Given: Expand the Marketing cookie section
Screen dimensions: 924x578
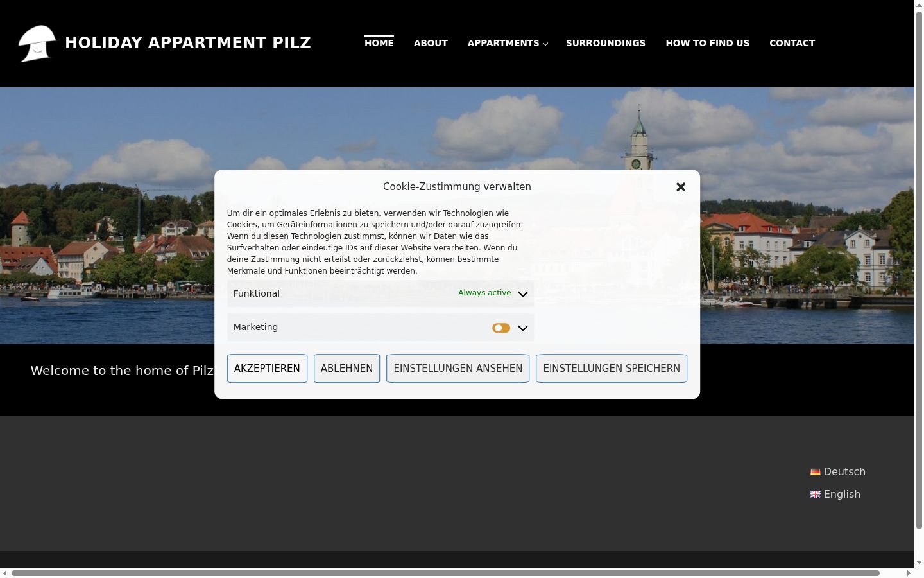Looking at the screenshot, I should coord(523,328).
